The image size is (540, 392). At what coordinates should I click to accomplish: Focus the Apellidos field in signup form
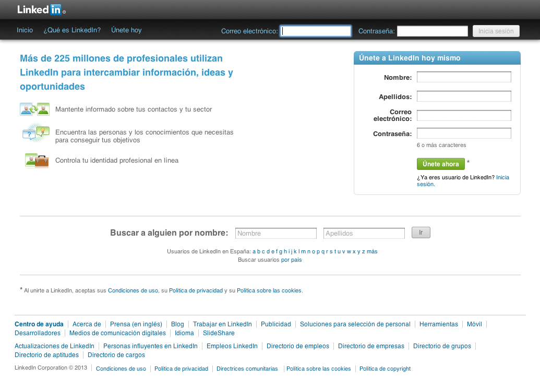pyautogui.click(x=463, y=96)
